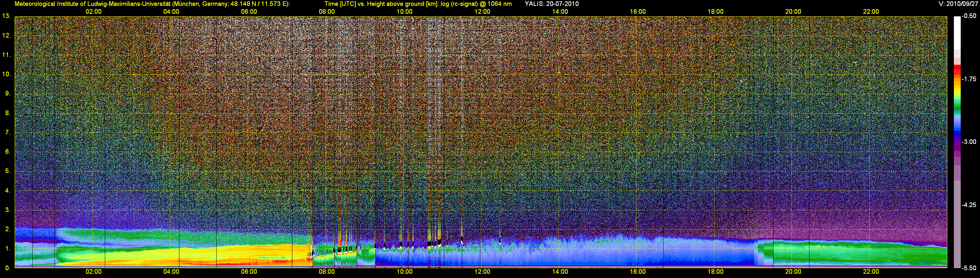Click "18:00" on the top time axis

(715, 12)
